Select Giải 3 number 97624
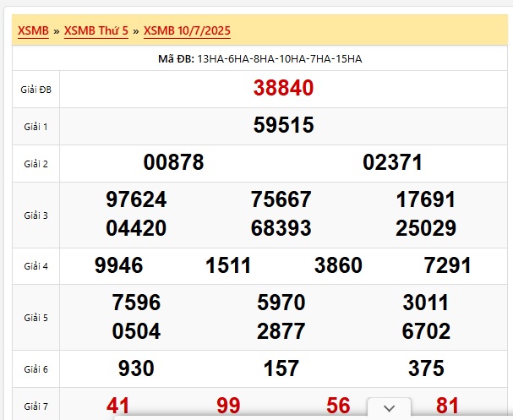The image size is (513, 420). tap(136, 199)
